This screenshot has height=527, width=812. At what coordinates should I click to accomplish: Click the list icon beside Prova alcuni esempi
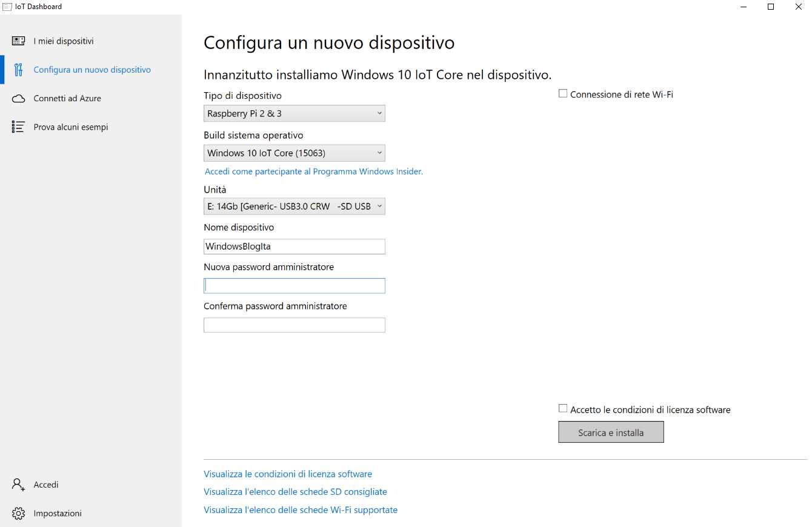[19, 127]
